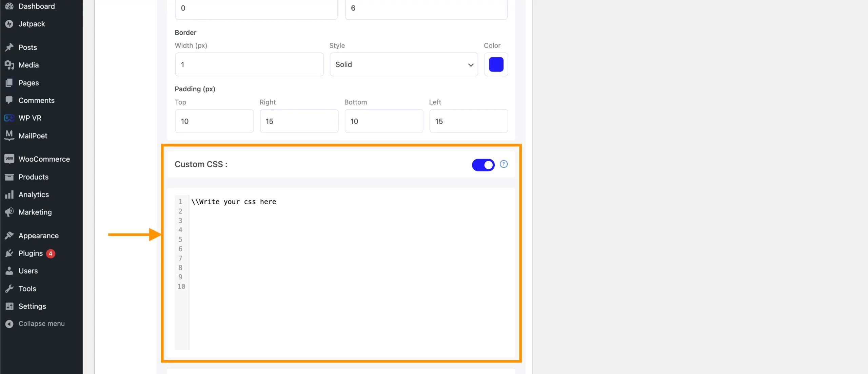The height and width of the screenshot is (374, 868).
Task: Select the Border Style dropdown
Action: [x=403, y=64]
